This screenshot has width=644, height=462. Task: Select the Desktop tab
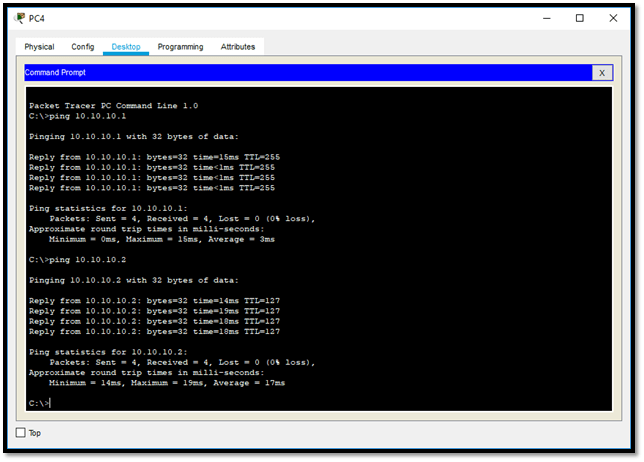(x=126, y=47)
